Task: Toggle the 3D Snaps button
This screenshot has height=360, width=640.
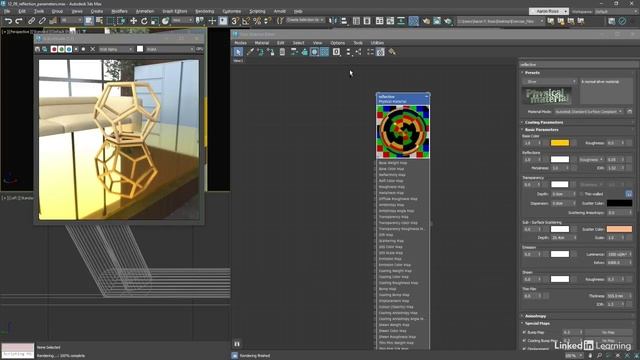Action: (235, 21)
